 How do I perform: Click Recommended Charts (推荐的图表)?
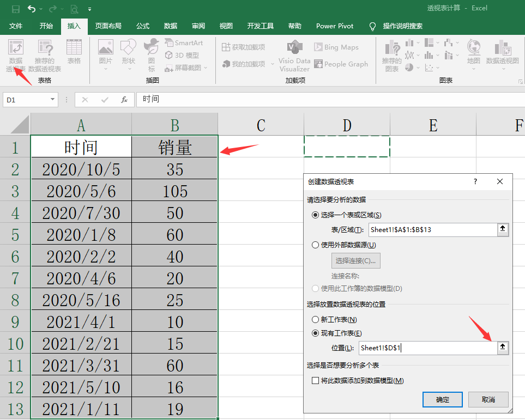pyautogui.click(x=392, y=56)
